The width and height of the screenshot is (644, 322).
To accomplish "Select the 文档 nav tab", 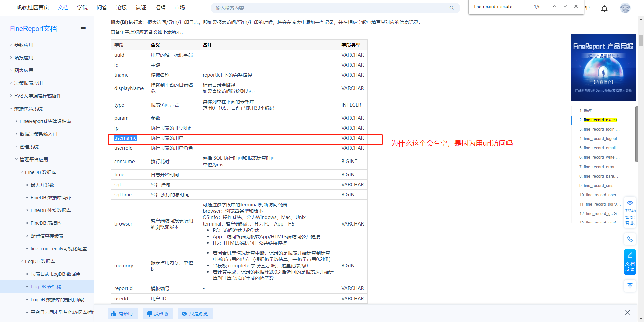I will (63, 7).
